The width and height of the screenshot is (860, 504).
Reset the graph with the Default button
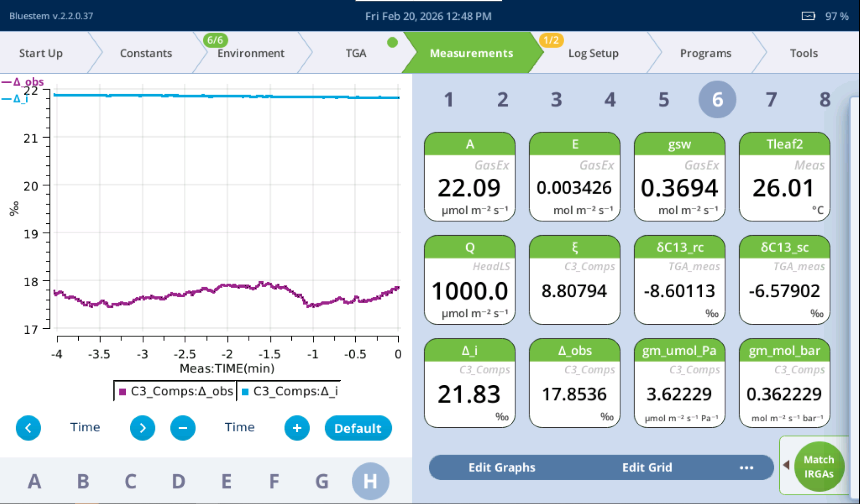point(358,428)
